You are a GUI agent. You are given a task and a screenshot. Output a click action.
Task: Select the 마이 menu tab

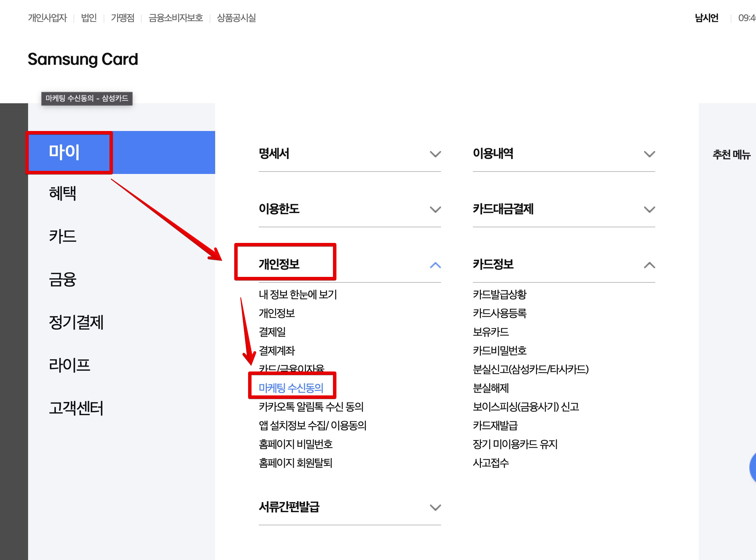tap(64, 152)
